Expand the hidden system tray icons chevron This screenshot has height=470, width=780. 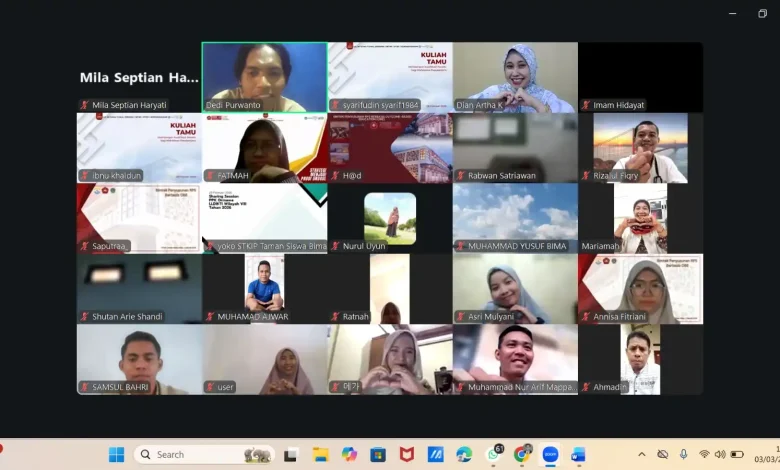pos(641,454)
